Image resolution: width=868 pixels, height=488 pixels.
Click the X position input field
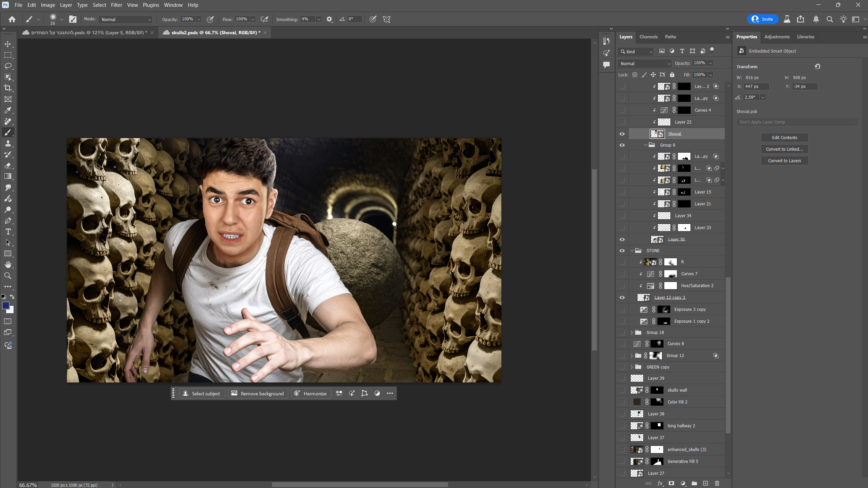pyautogui.click(x=756, y=87)
